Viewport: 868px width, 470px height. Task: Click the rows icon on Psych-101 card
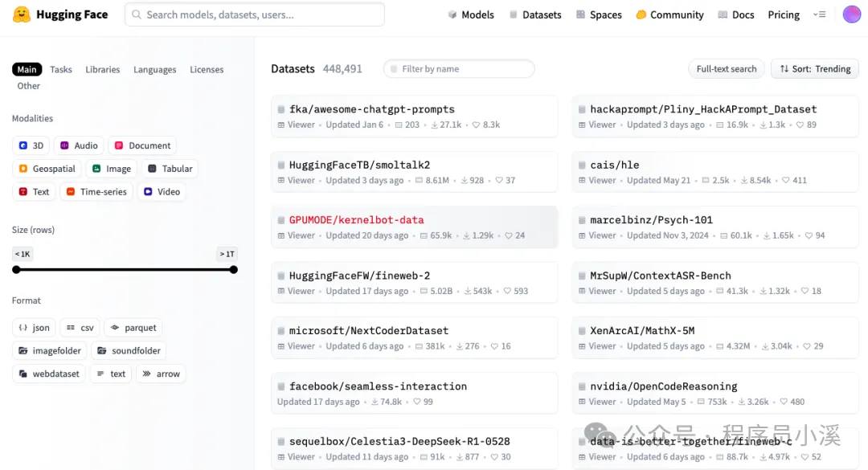[723, 236]
